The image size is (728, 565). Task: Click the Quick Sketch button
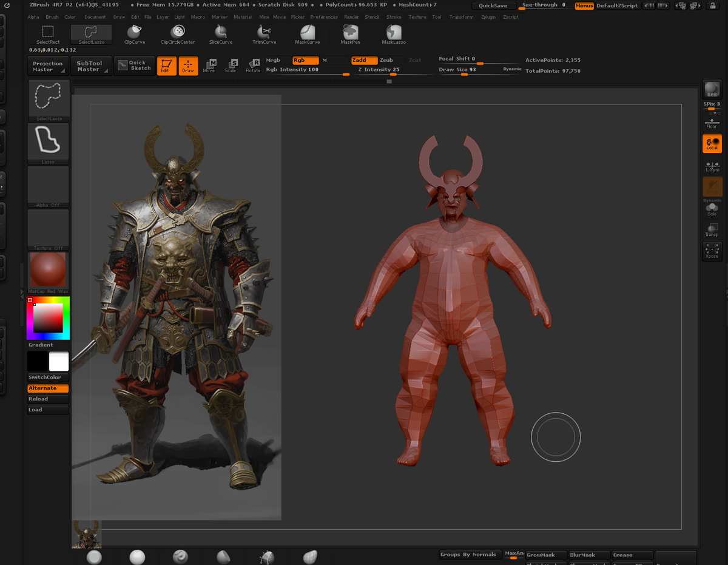point(133,66)
